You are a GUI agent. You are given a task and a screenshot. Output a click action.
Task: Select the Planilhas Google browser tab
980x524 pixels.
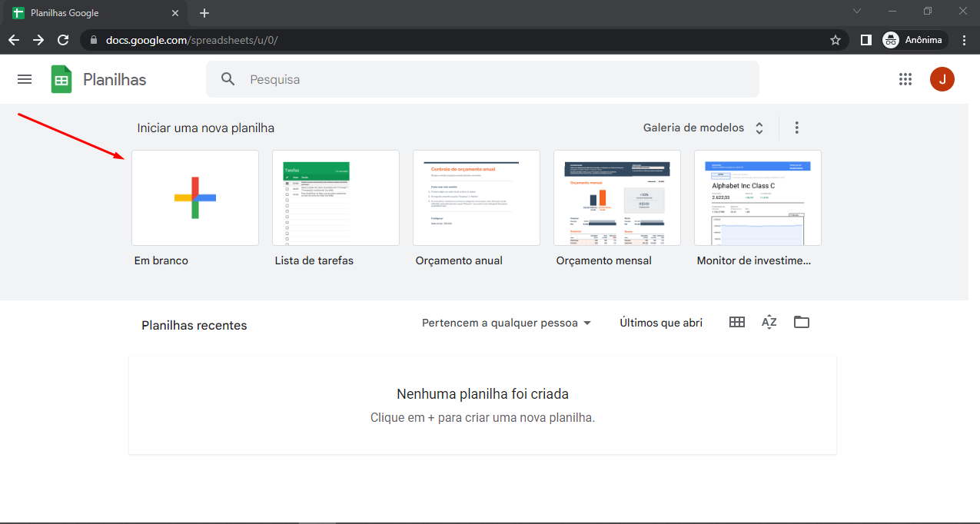click(x=92, y=13)
